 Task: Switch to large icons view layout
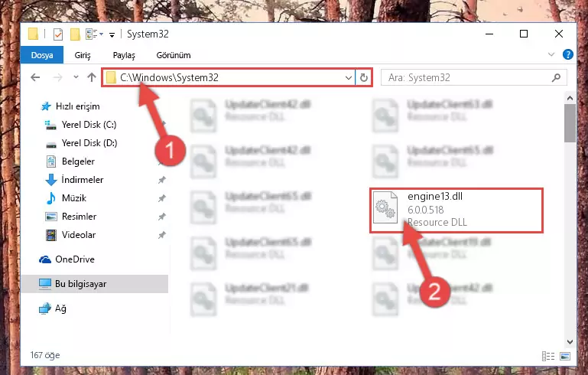point(565,355)
